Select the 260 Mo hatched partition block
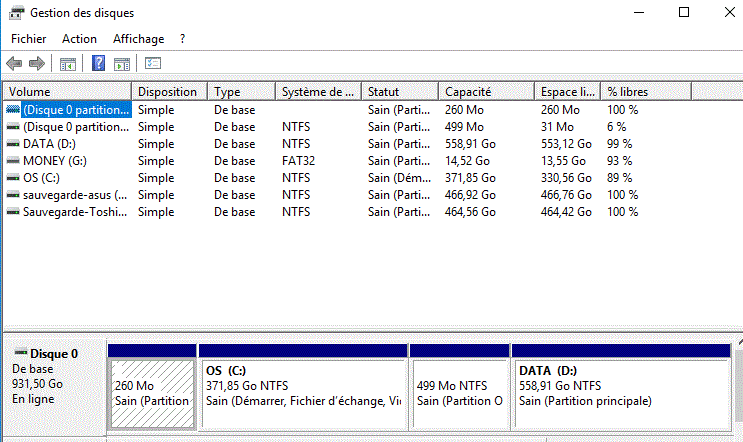Image resolution: width=743 pixels, height=442 pixels. [152, 393]
